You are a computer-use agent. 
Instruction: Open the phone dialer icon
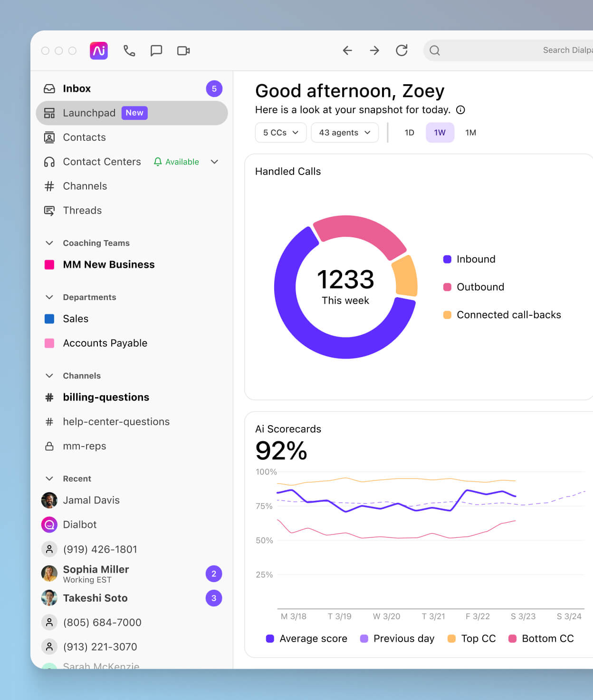coord(129,50)
